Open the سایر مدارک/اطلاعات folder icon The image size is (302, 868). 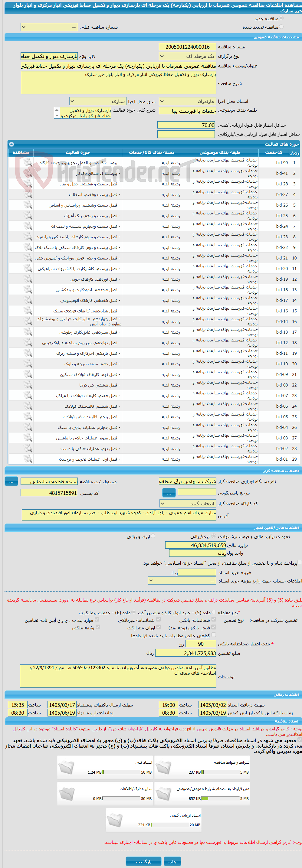tap(66, 794)
